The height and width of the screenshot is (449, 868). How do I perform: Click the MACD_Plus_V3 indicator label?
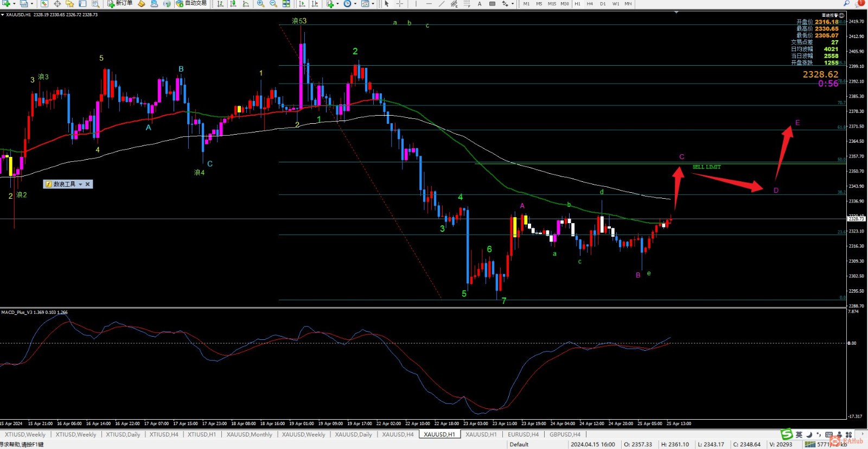point(35,312)
